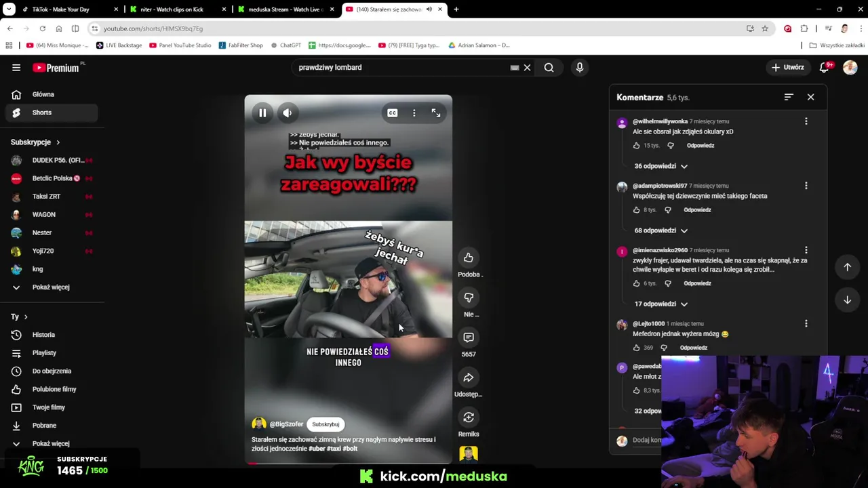The width and height of the screenshot is (868, 488).
Task: Open the Remiks remix option
Action: click(469, 418)
